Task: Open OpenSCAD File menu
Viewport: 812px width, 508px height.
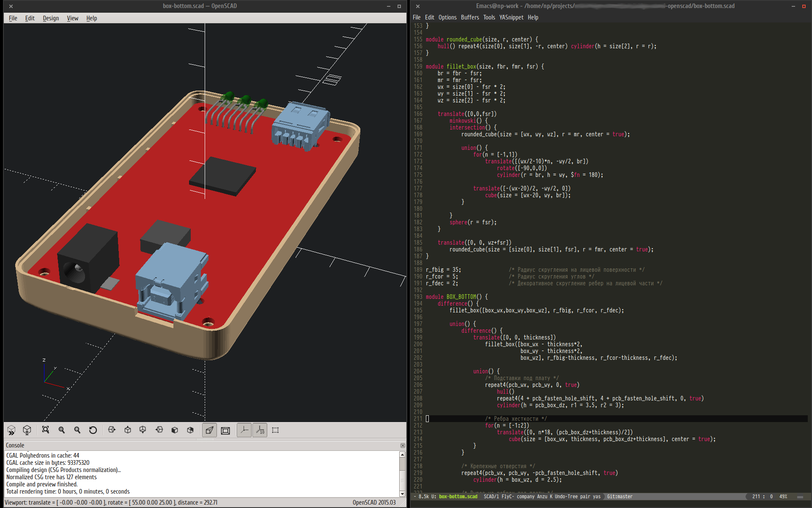Action: [x=13, y=18]
